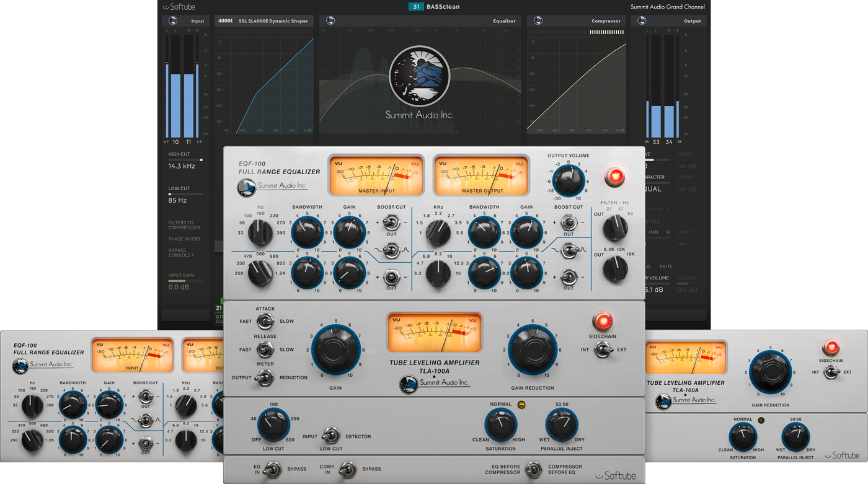This screenshot has height=484, width=868.
Task: Select the Compressor section header
Action: click(605, 21)
